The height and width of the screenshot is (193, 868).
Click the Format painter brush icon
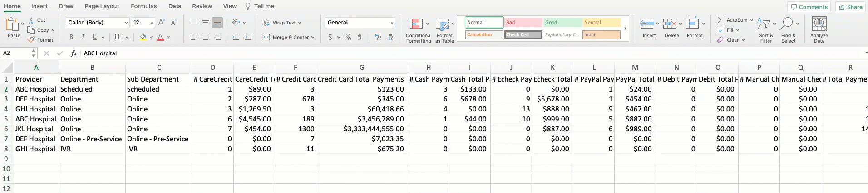pos(31,40)
